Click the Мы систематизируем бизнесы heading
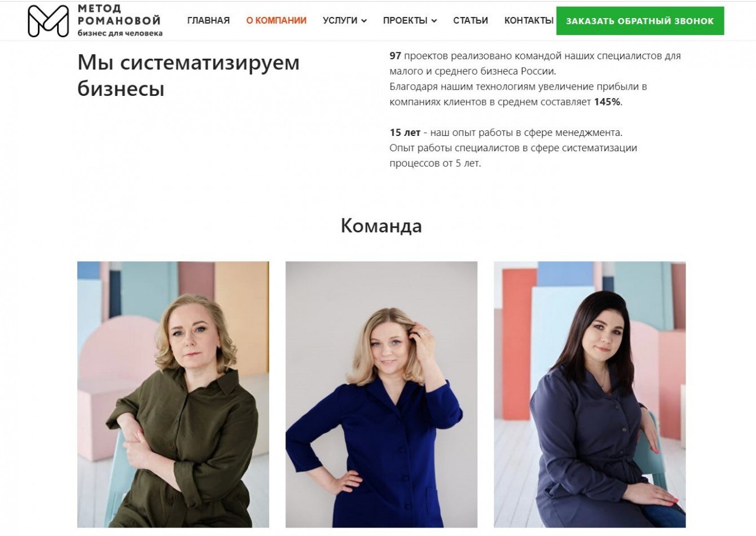 tap(188, 75)
